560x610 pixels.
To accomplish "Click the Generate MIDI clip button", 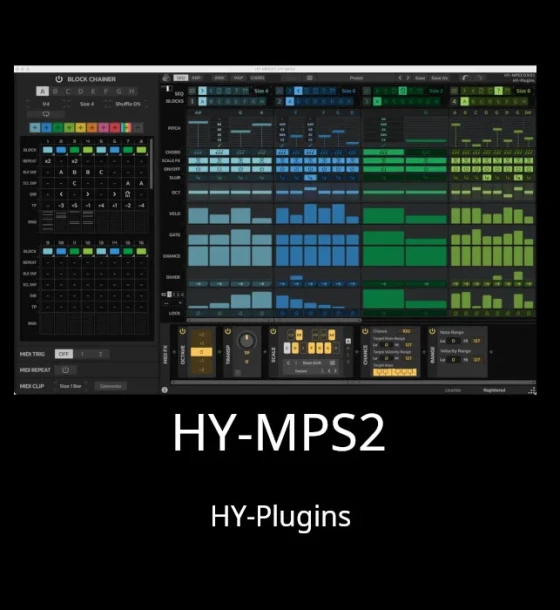I will tap(111, 386).
